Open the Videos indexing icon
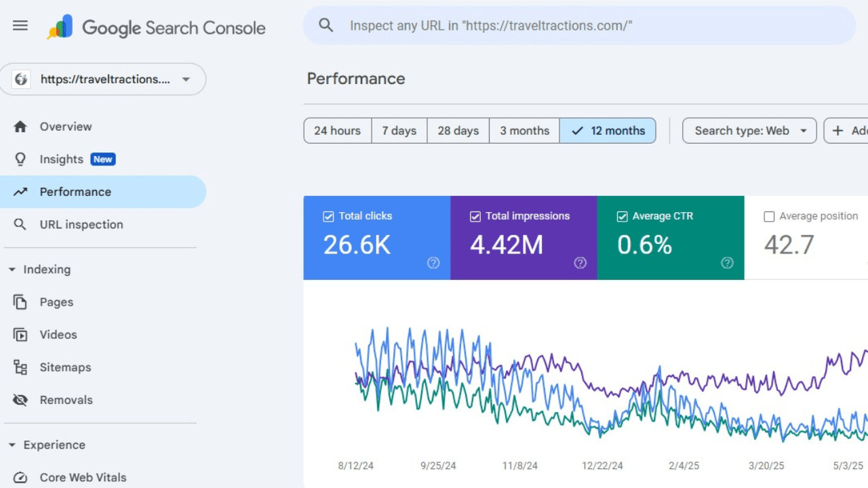Screen dimensions: 868x488 (20, 334)
